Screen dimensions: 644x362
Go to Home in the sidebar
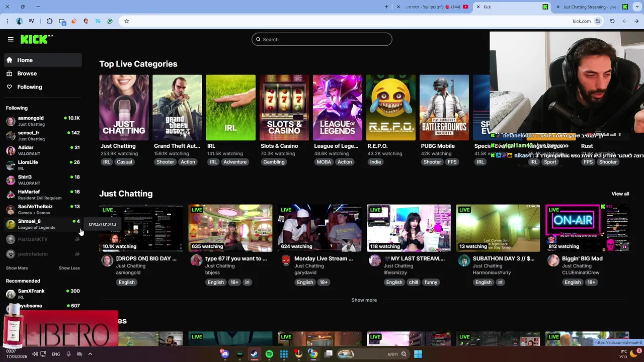click(x=43, y=60)
